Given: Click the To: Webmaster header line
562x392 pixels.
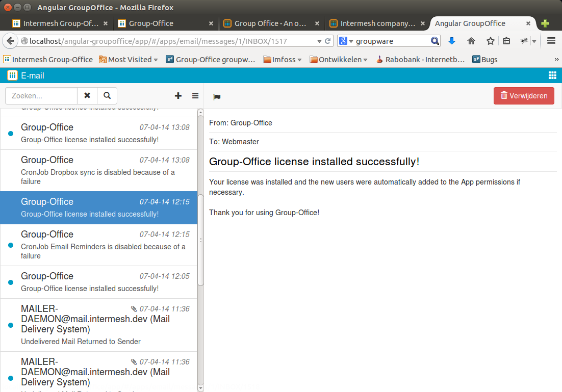Looking at the screenshot, I should 234,142.
